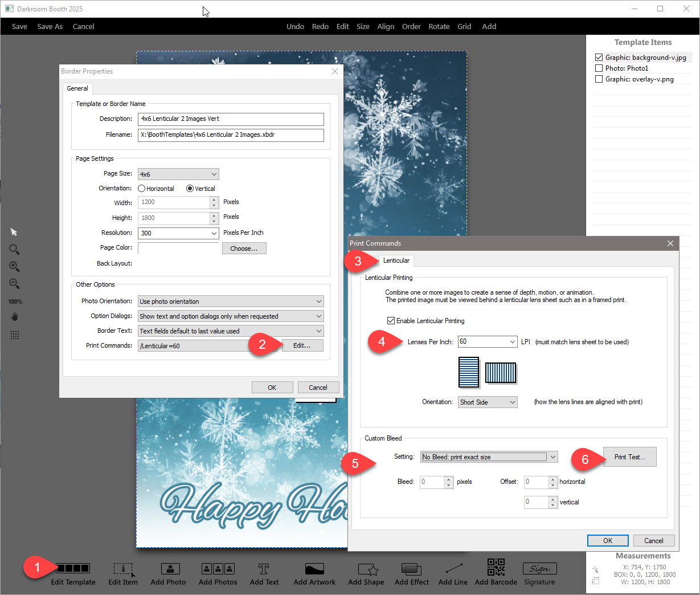The width and height of the screenshot is (700, 595).
Task: Click the Add Line tool
Action: point(453,569)
